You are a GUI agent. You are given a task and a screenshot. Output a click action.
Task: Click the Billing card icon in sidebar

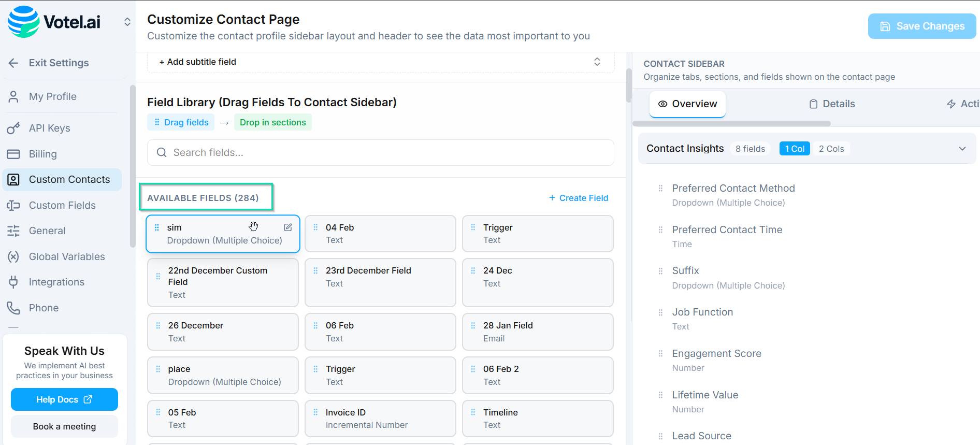coord(13,154)
